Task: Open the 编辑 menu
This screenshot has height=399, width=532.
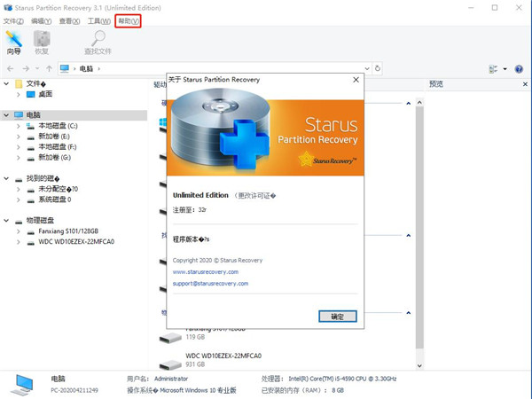Action: click(x=42, y=21)
